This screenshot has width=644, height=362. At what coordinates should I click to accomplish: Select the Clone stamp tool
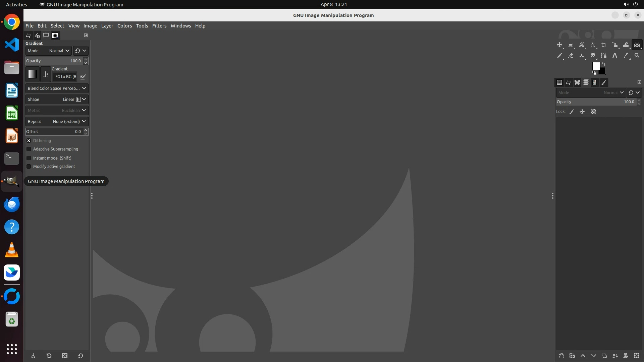point(582,56)
